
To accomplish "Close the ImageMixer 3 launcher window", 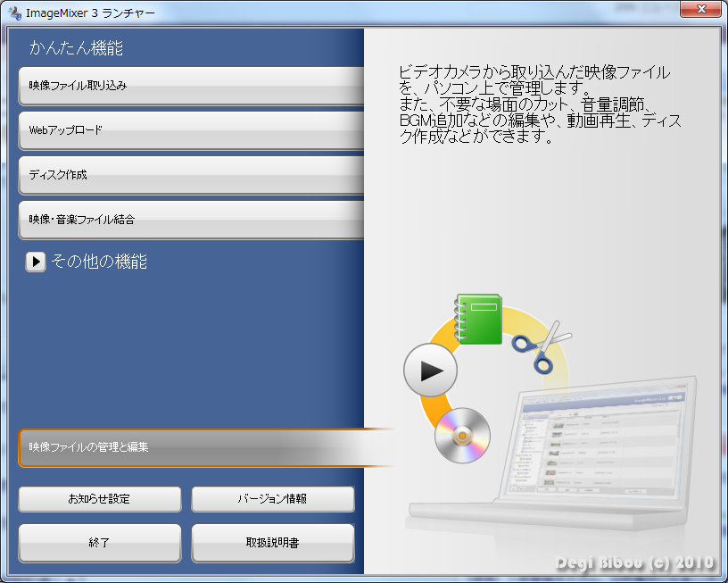I will coord(700,9).
